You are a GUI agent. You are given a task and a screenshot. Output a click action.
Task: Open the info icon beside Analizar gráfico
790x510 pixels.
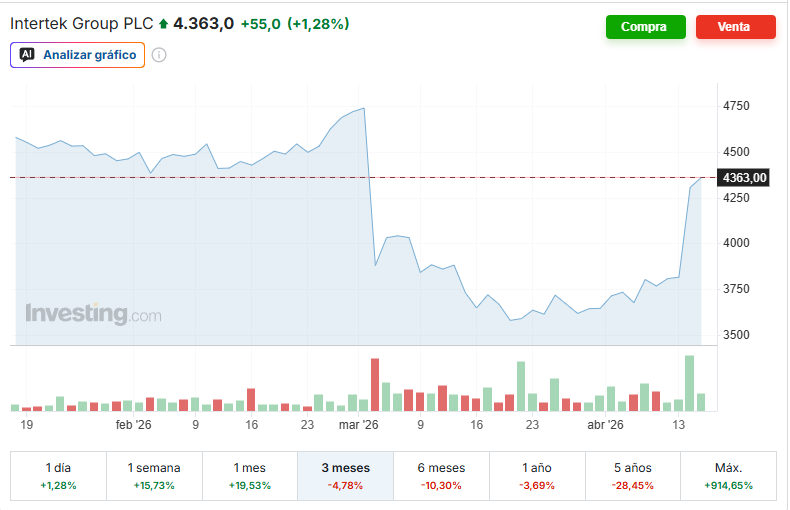click(x=159, y=55)
